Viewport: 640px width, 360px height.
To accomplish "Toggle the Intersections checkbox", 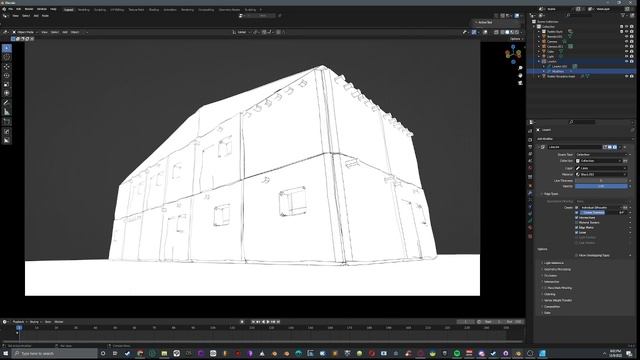I will coord(577,218).
